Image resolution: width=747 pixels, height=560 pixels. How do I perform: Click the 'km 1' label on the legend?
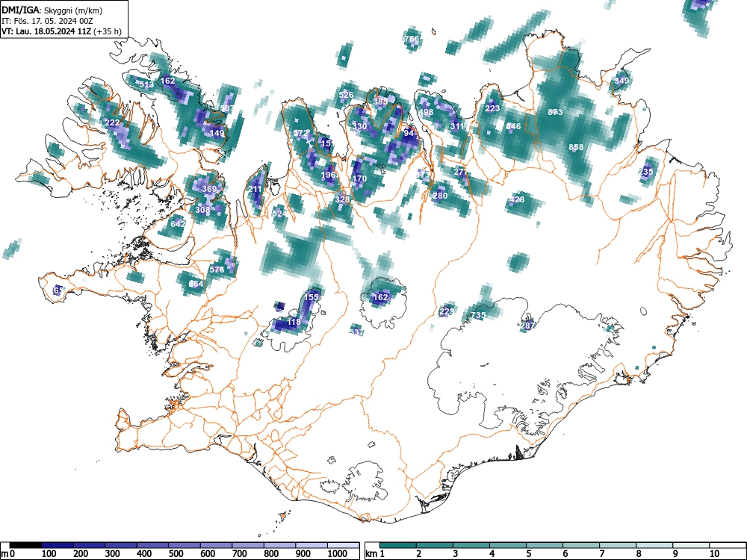pyautogui.click(x=376, y=554)
